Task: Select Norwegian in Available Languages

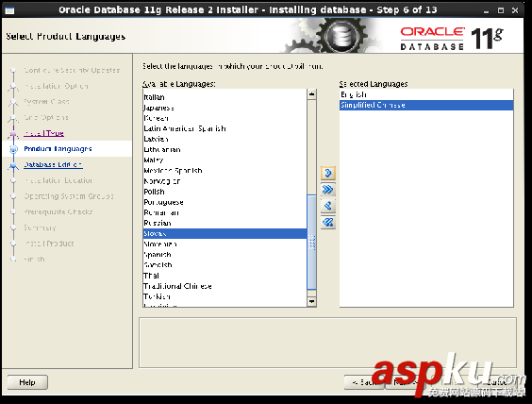Action: [x=224, y=181]
